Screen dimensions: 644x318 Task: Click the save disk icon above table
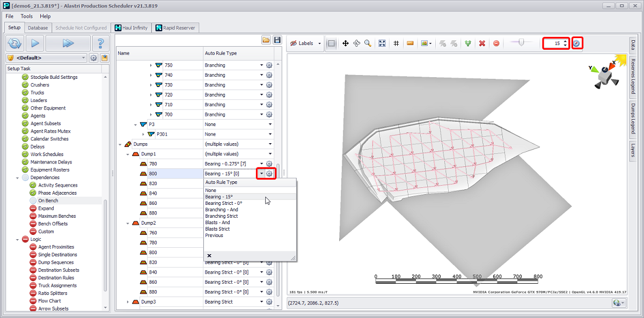pos(277,40)
